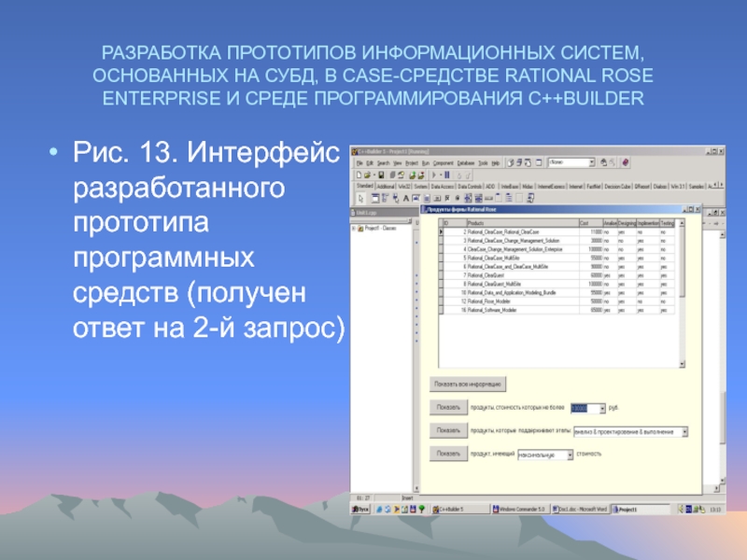Pick the RadioGroup component in the palette
Image resolution: width=747 pixels, height=560 pixels.
click(508, 198)
